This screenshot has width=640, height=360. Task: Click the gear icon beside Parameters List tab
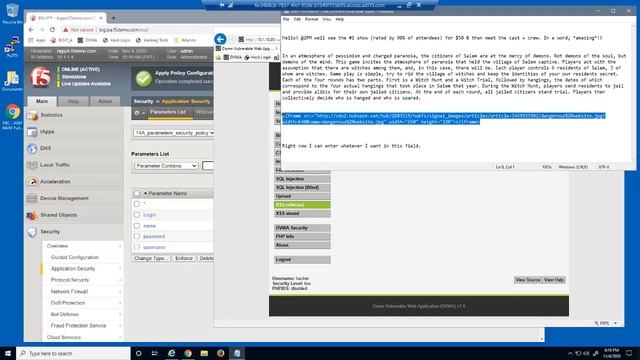(x=137, y=113)
